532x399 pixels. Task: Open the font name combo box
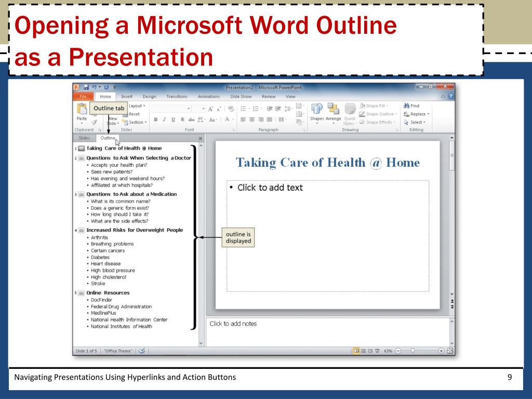[171, 109]
